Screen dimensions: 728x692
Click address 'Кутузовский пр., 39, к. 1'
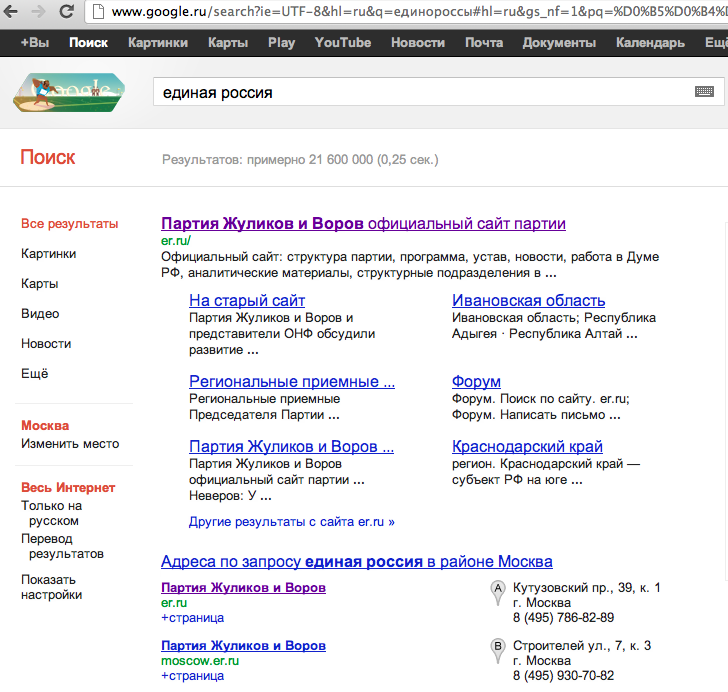click(x=586, y=588)
